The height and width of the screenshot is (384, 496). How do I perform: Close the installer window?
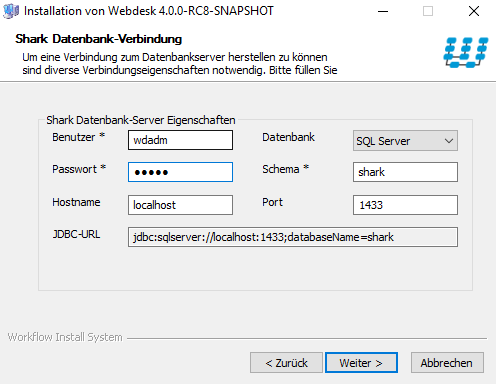474,11
